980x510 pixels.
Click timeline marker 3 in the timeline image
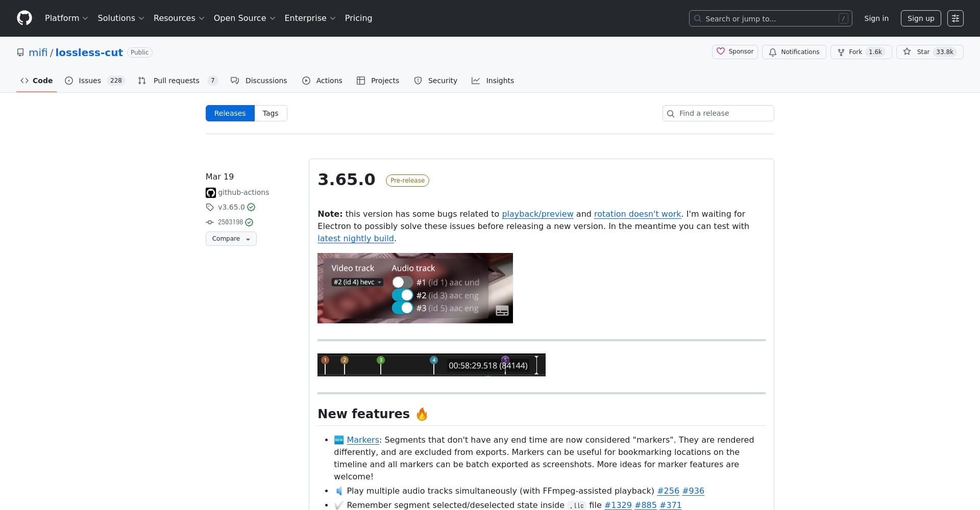(380, 361)
